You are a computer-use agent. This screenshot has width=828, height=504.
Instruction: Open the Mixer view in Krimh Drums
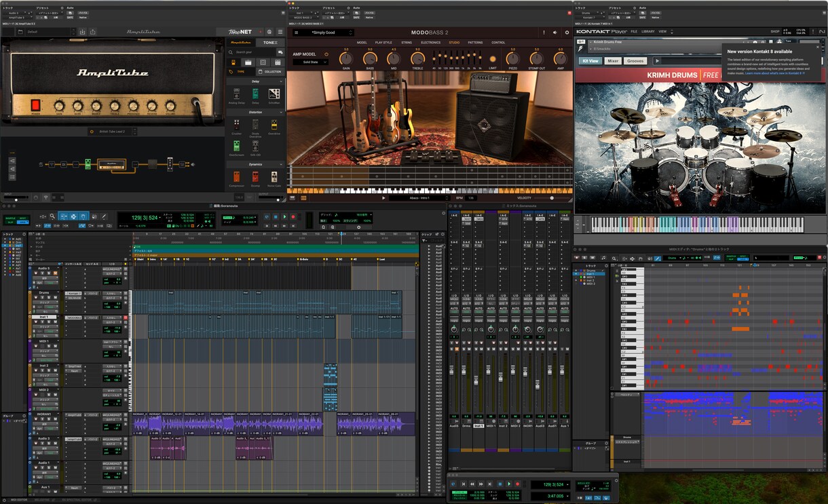[613, 61]
